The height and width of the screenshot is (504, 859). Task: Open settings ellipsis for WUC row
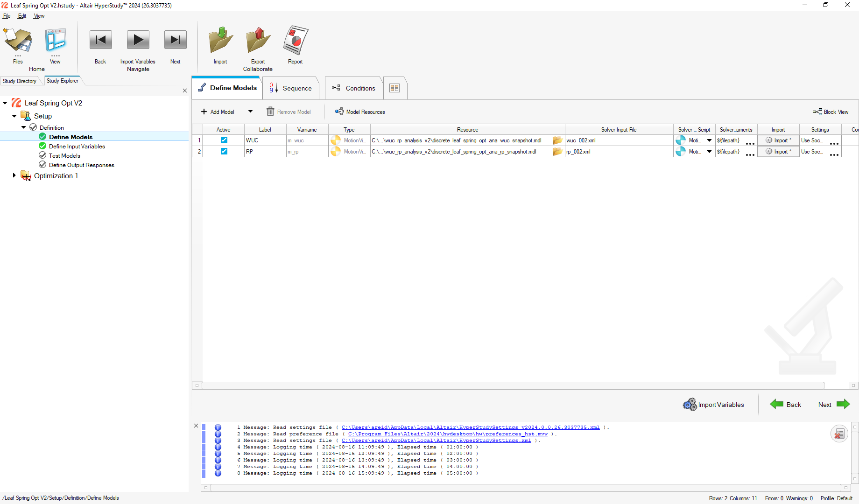pos(834,143)
